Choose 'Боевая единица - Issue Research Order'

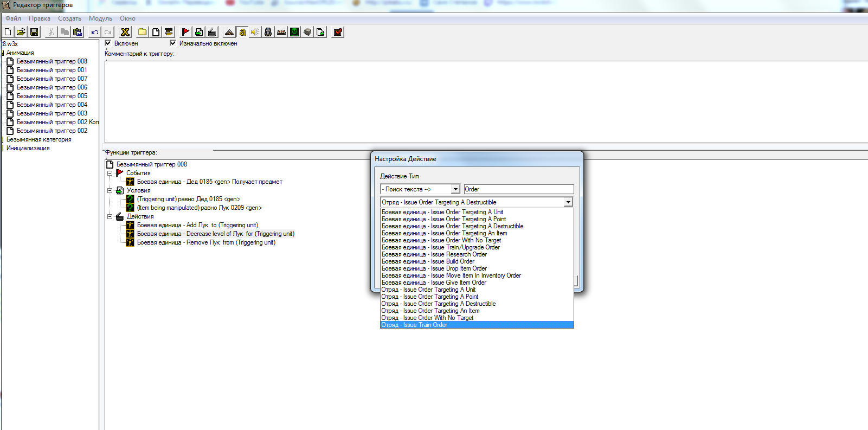pyautogui.click(x=477, y=254)
